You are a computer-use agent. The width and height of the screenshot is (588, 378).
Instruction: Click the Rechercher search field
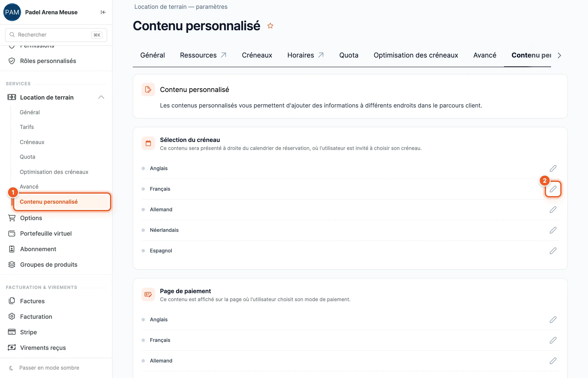pyautogui.click(x=56, y=35)
